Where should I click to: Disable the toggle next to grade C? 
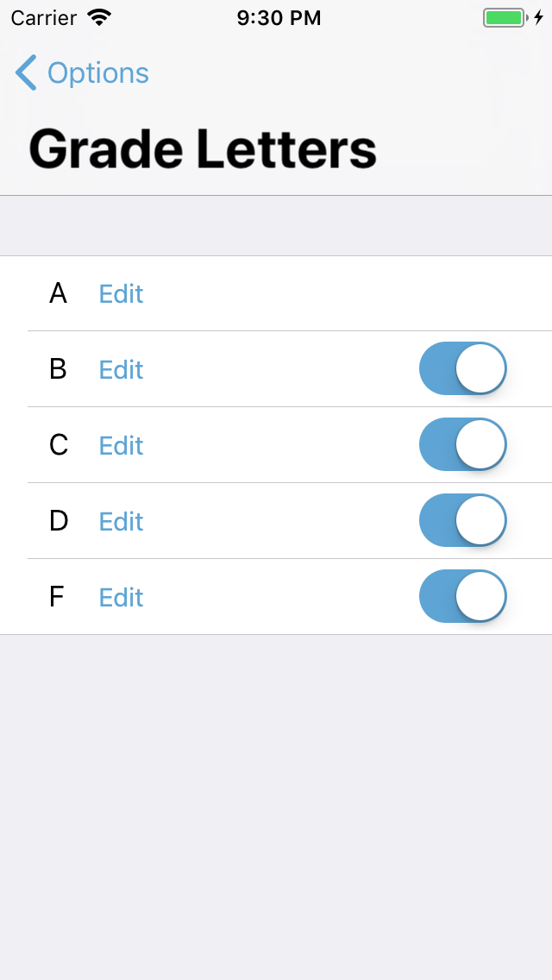462,444
